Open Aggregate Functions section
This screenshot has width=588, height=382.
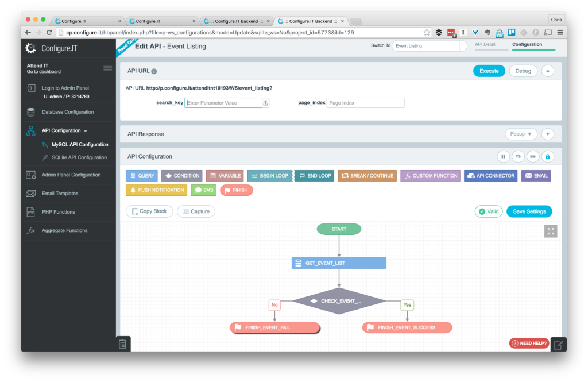point(64,230)
